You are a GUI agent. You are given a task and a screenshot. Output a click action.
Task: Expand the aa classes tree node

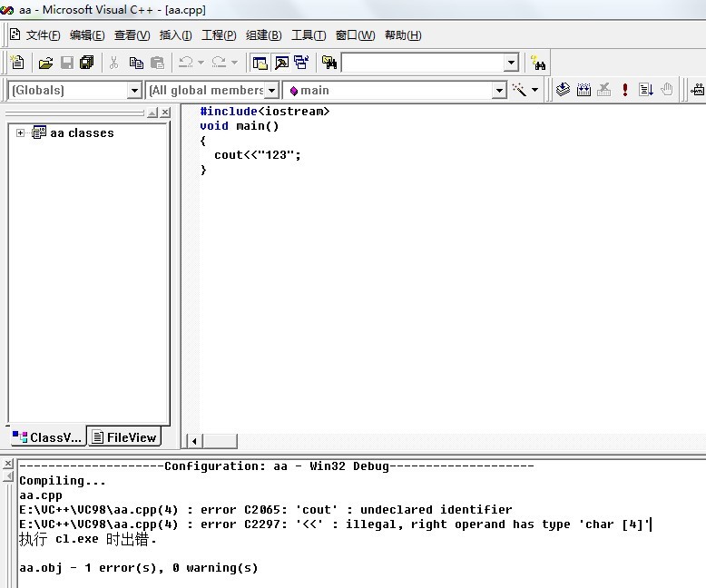pyautogui.click(x=21, y=133)
